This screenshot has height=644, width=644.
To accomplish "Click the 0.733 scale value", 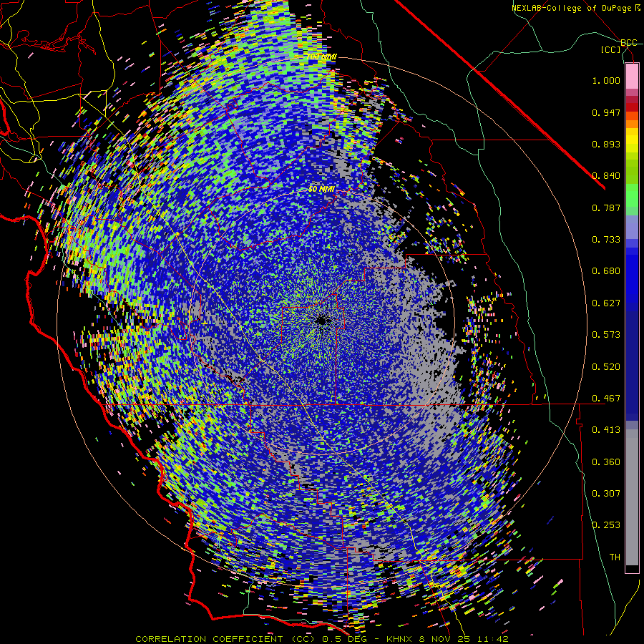I will 606,240.
